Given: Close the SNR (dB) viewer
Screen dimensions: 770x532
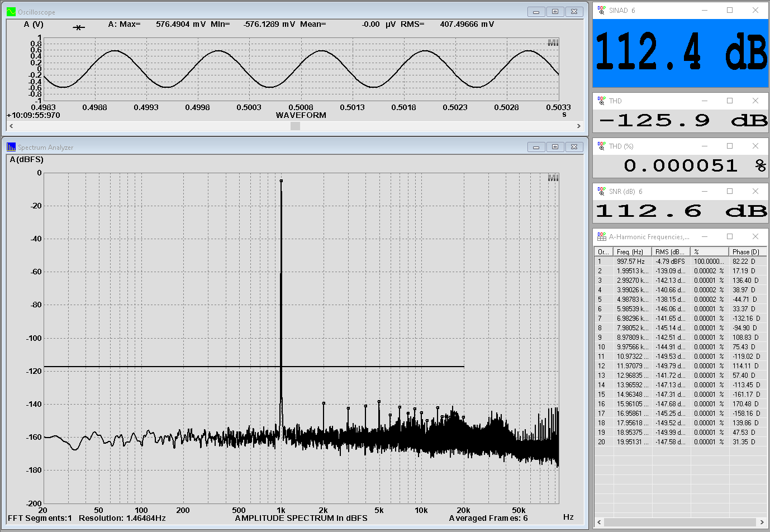Looking at the screenshot, I should 755,191.
